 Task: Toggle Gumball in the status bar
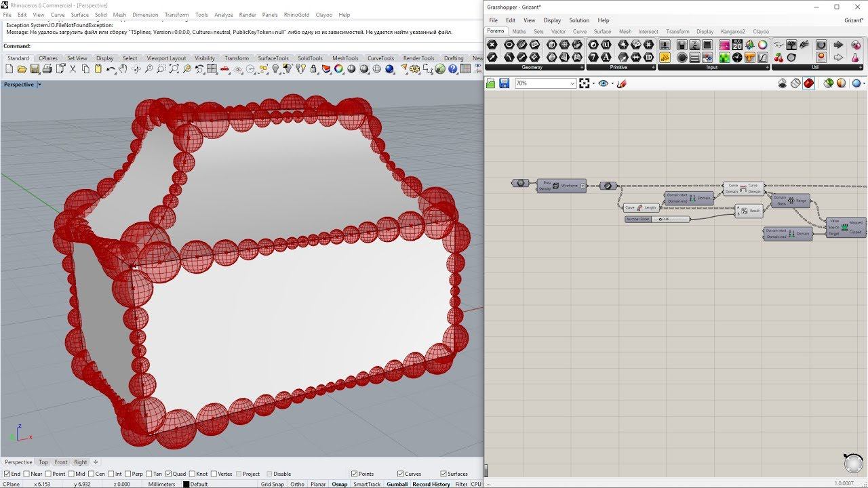397,484
